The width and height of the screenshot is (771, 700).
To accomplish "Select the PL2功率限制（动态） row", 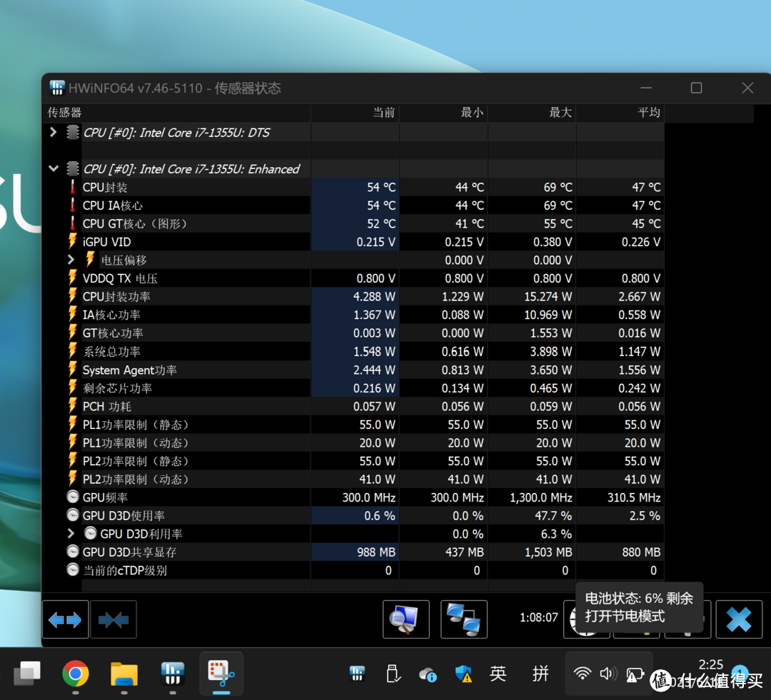I will coord(353,479).
